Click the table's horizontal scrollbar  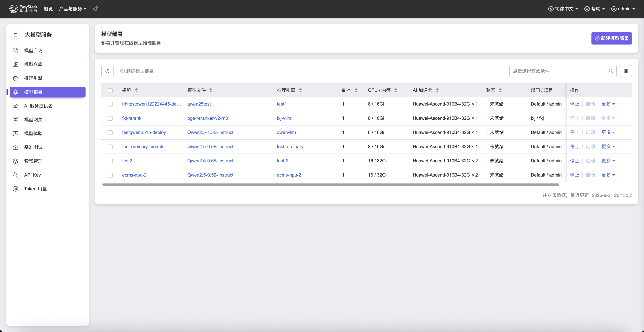[x=330, y=185]
